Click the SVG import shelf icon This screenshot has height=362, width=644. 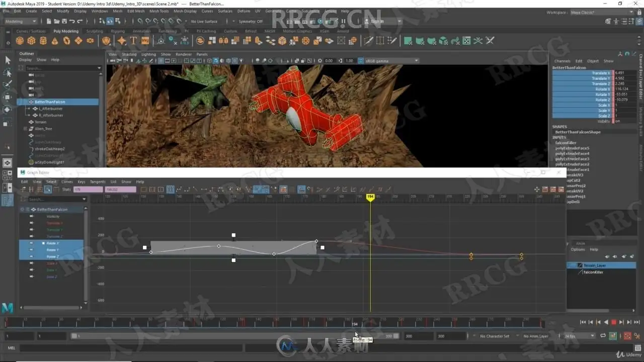tap(145, 41)
